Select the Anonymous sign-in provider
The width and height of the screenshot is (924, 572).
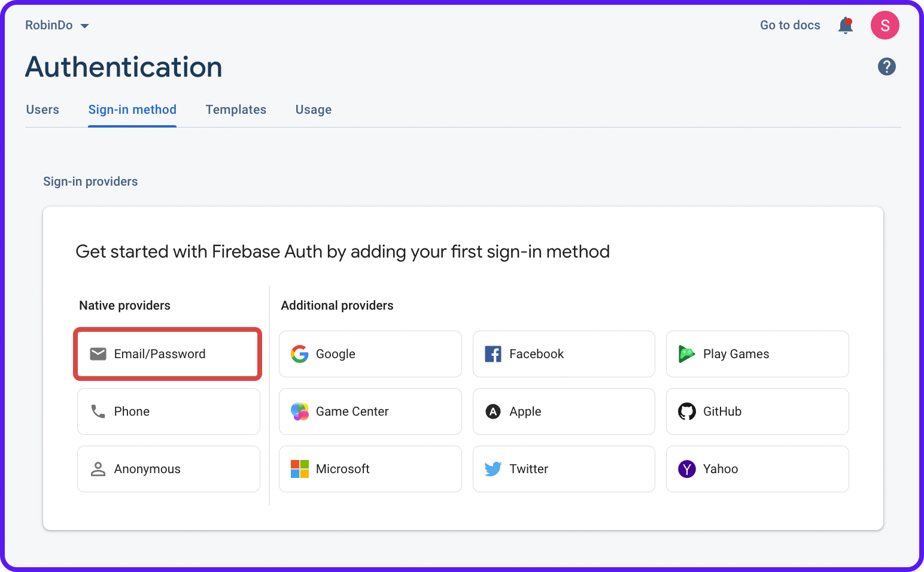click(x=168, y=469)
